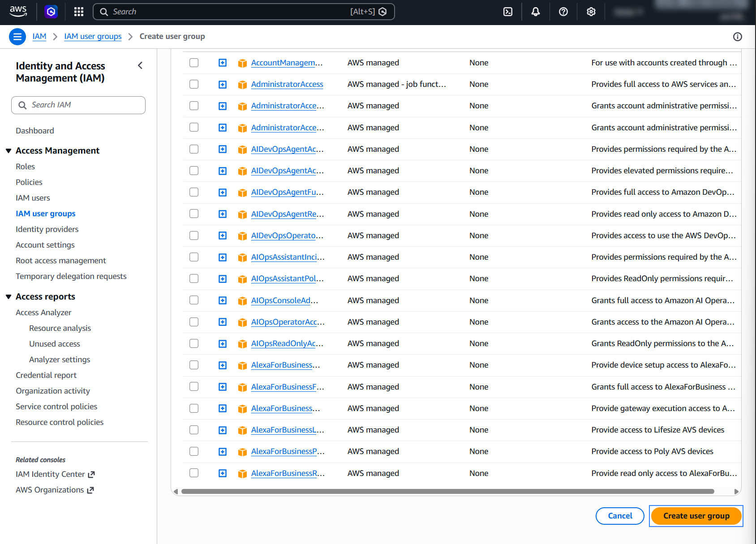The width and height of the screenshot is (756, 544).
Task: Expand the AlexaForBusinessP… policy row
Action: [223, 452]
